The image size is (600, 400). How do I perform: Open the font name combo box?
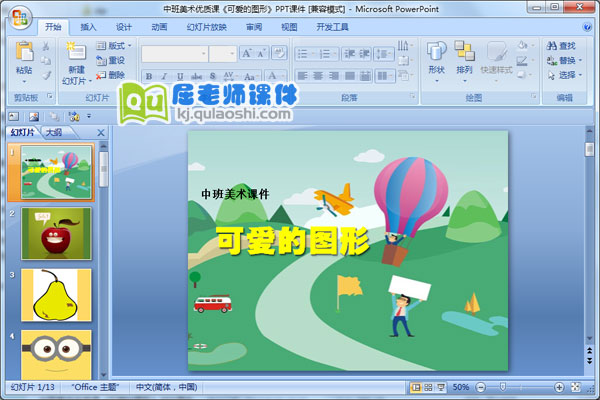coord(174,54)
